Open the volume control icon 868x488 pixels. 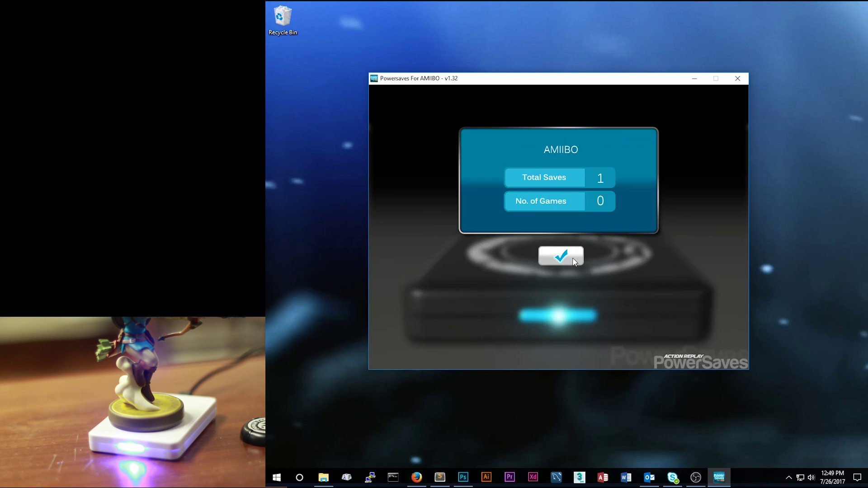tap(811, 477)
